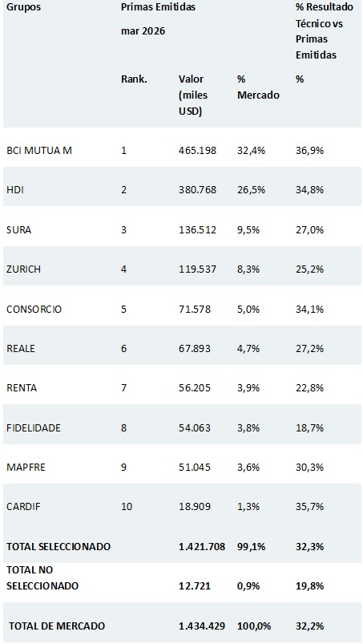Image resolution: width=363 pixels, height=644 pixels.
Task: Click BCI MUTUA M premium value 465.198
Action: click(x=197, y=150)
